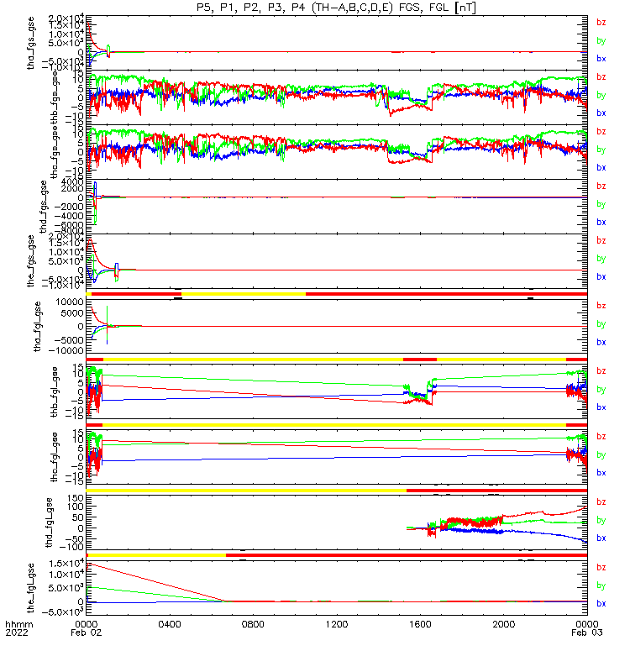
Task: Click red segment of bar above thd_fgl_gse panel
Action: 496,491
